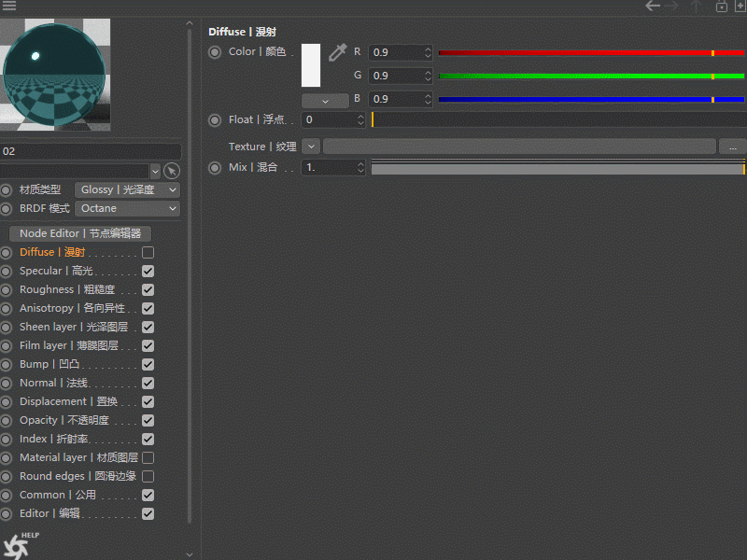This screenshot has height=560, width=747.
Task: Select the Roughness | 粗糙度 channel
Action: [67, 289]
